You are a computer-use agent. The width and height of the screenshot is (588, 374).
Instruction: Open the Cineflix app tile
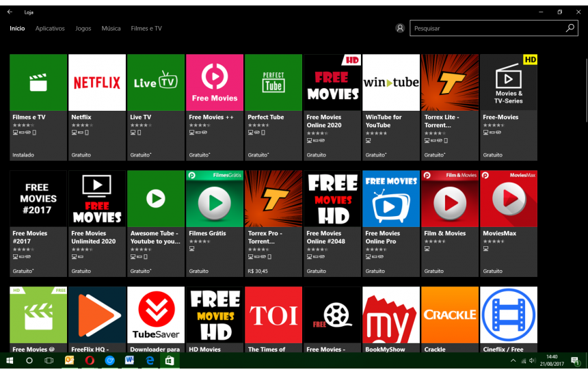coord(509,319)
